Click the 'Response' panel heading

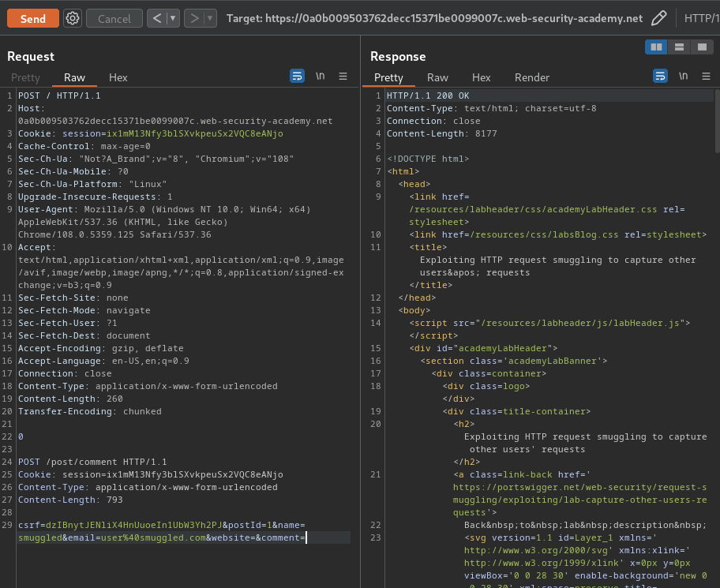[398, 57]
